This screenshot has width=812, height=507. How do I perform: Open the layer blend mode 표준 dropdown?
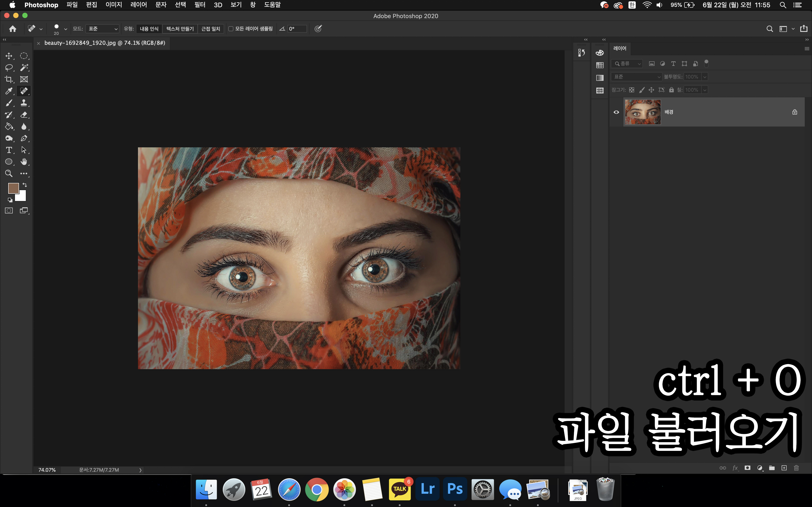[636, 77]
